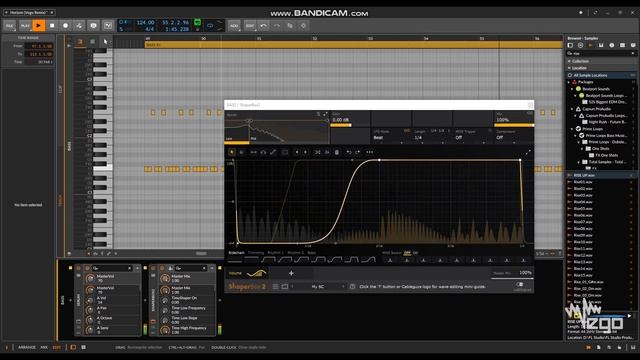Image resolution: width=640 pixels, height=360 pixels.
Task: Open the My SC preset dropdown
Action: [318, 287]
